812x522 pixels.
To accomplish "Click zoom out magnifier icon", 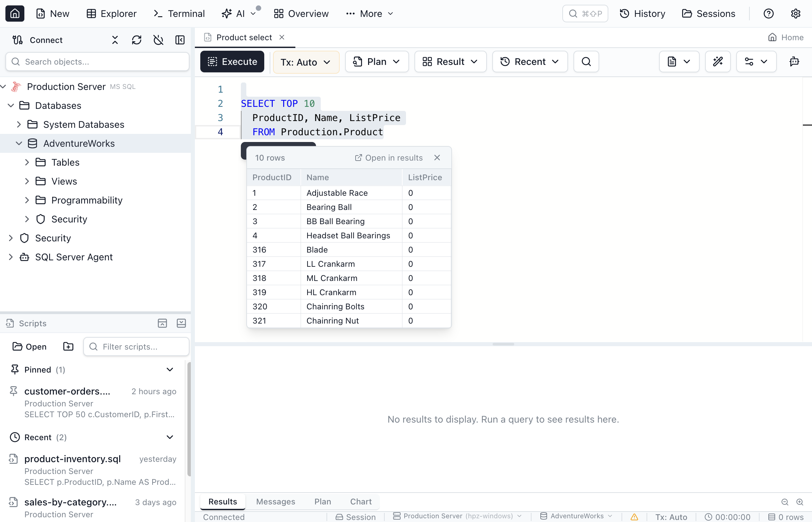I will pos(785,502).
